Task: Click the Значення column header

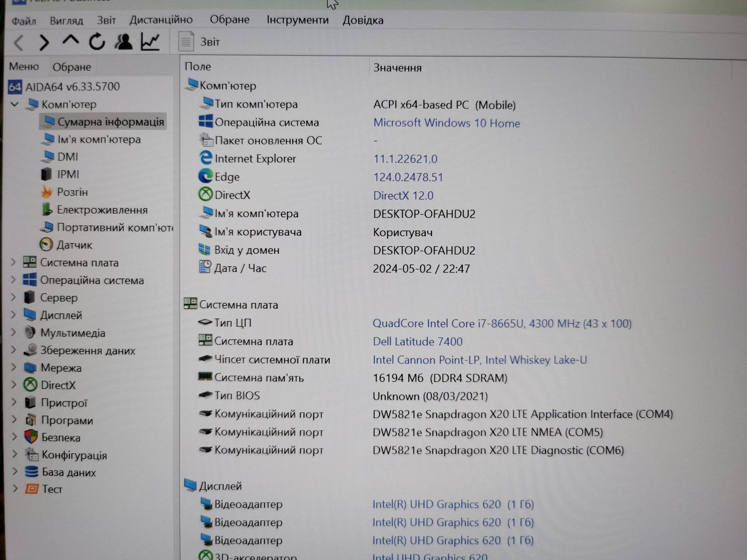Action: [397, 68]
